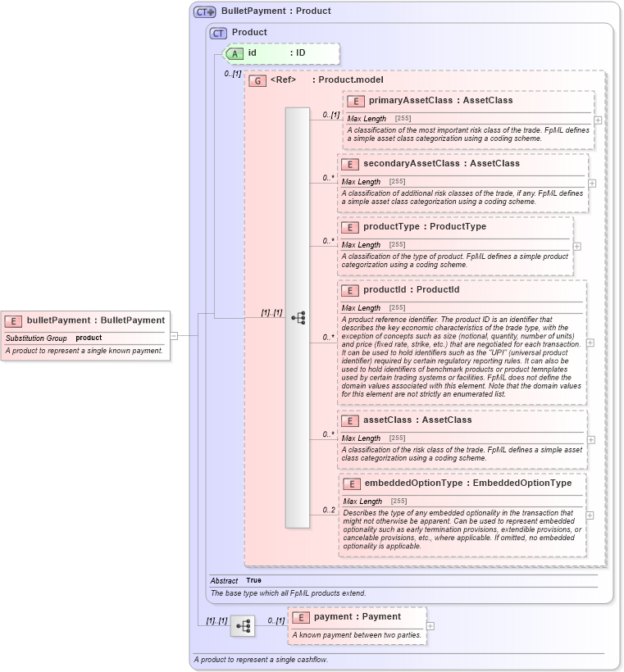The image size is (624, 672).
Task: Click the E icon of productType
Action: pos(350,227)
